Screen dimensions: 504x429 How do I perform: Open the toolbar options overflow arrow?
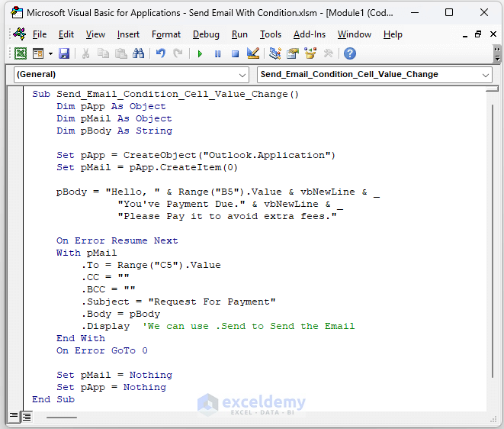pos(497,54)
